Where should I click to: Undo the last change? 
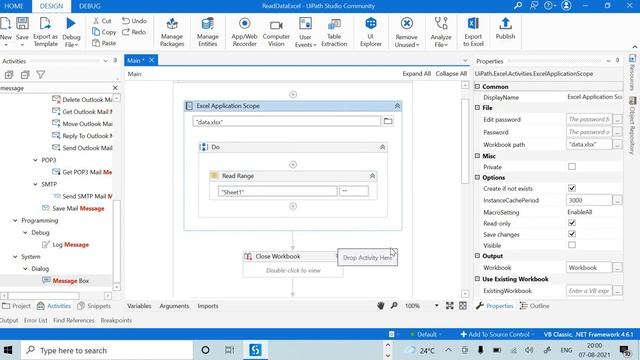[x=134, y=20]
